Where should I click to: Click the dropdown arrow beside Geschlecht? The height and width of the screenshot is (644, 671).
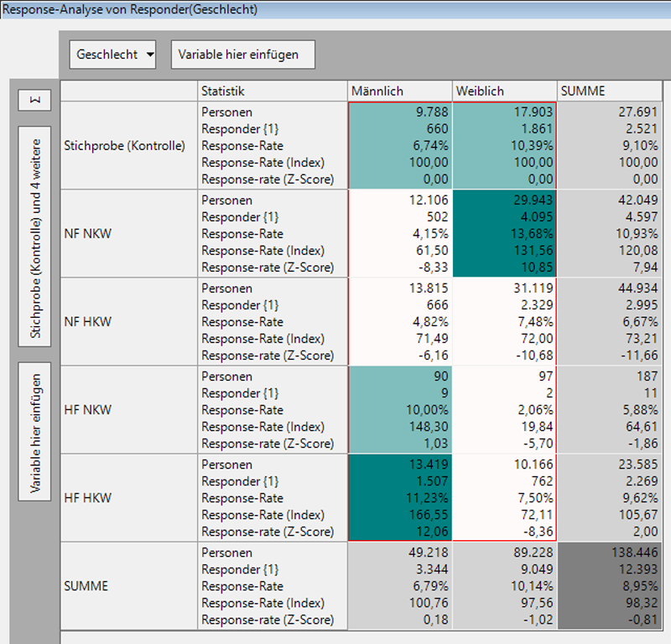coord(149,54)
